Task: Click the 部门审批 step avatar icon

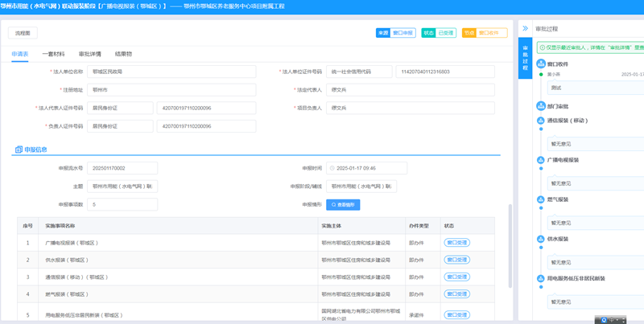Action: pyautogui.click(x=541, y=106)
